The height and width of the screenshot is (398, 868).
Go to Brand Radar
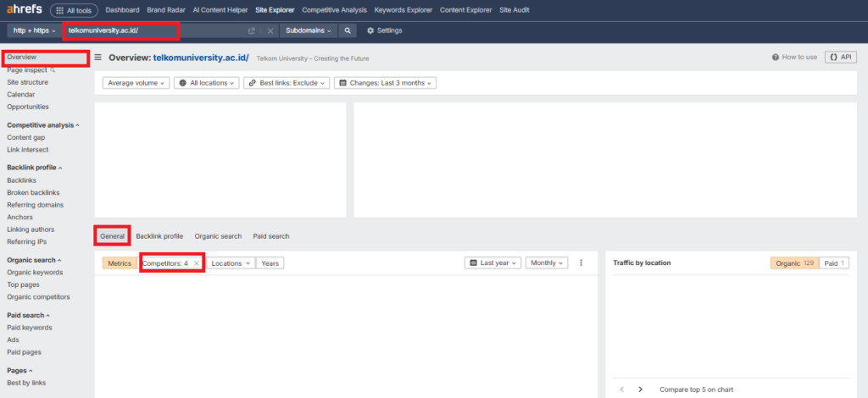click(x=166, y=10)
